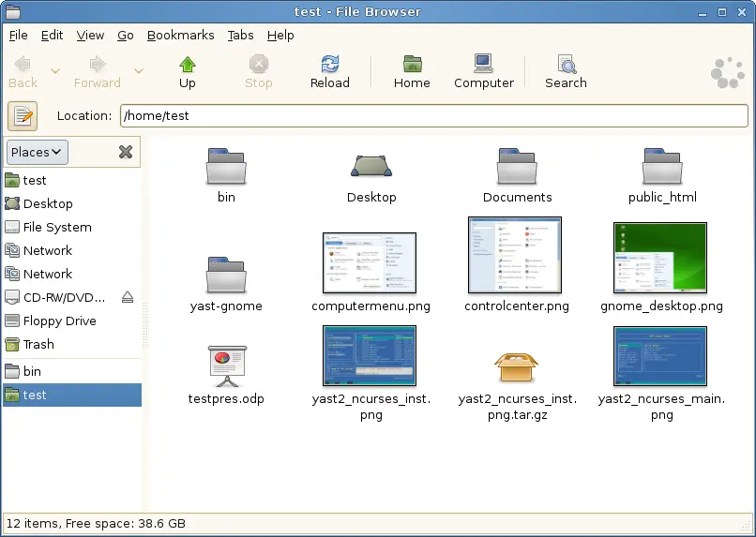Open the Forward history dropdown arrow

coord(139,71)
